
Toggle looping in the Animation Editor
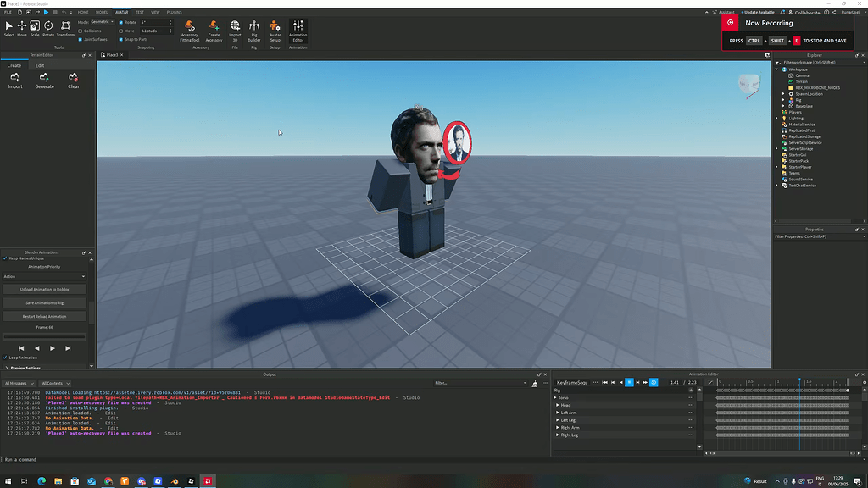[654, 382]
